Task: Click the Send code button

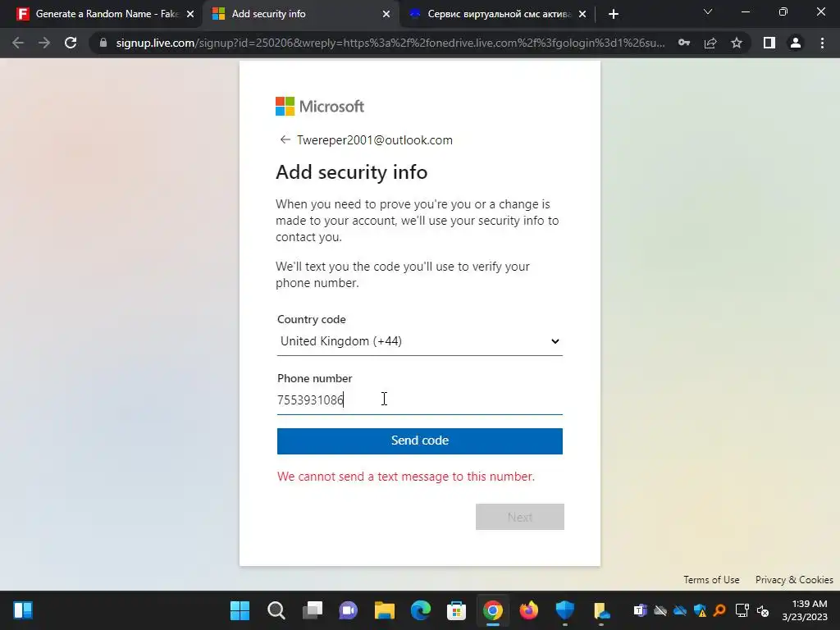Action: [x=419, y=441]
